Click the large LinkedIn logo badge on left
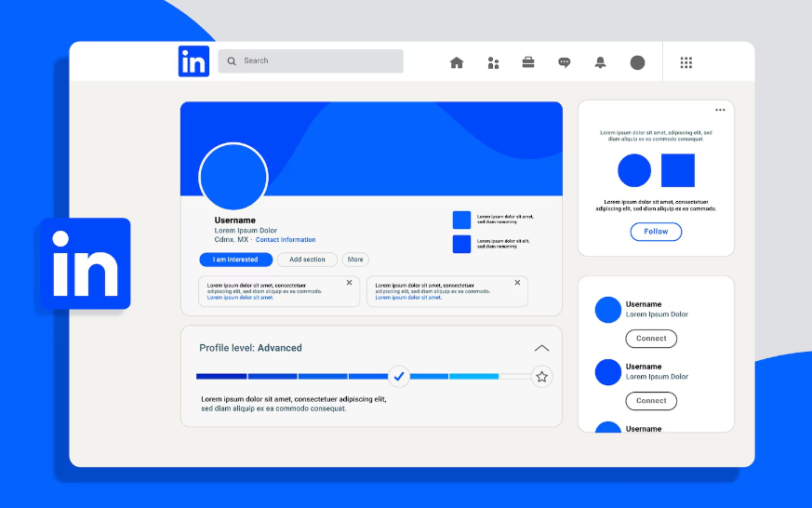812x508 pixels. pos(86,263)
